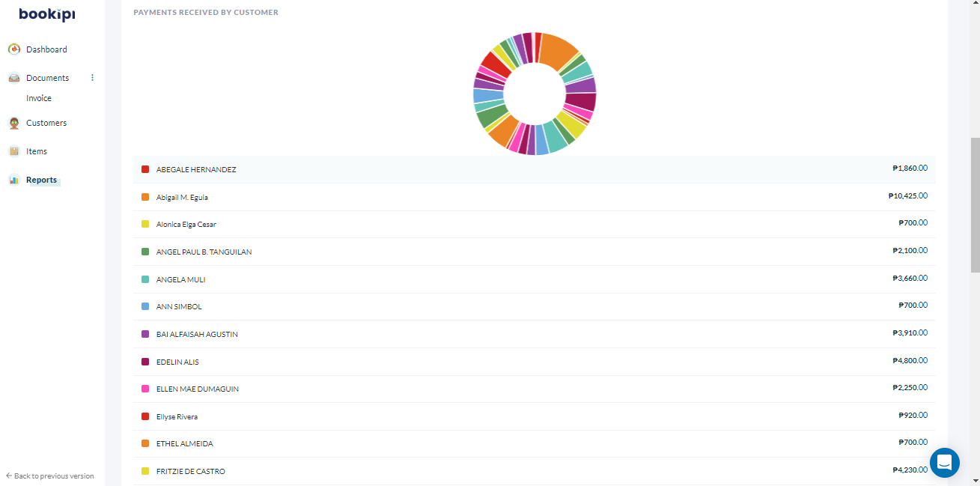Open the chat support bubble
The height and width of the screenshot is (486, 980).
[x=944, y=462]
